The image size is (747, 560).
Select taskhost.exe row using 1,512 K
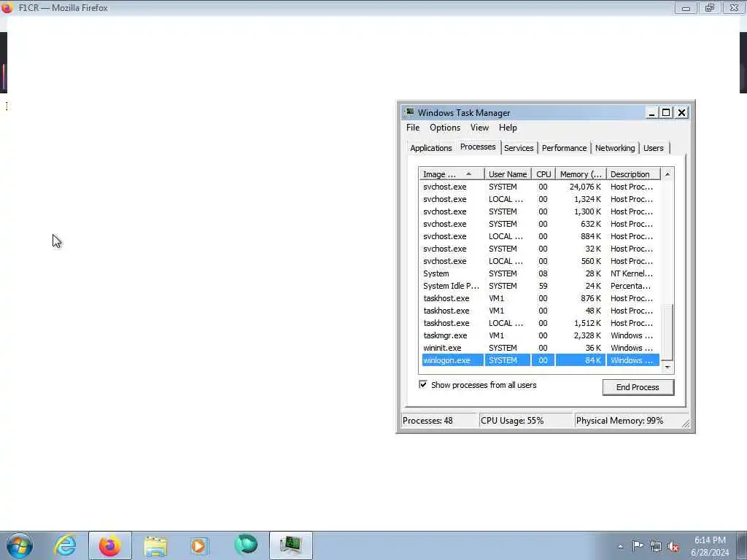(541, 323)
